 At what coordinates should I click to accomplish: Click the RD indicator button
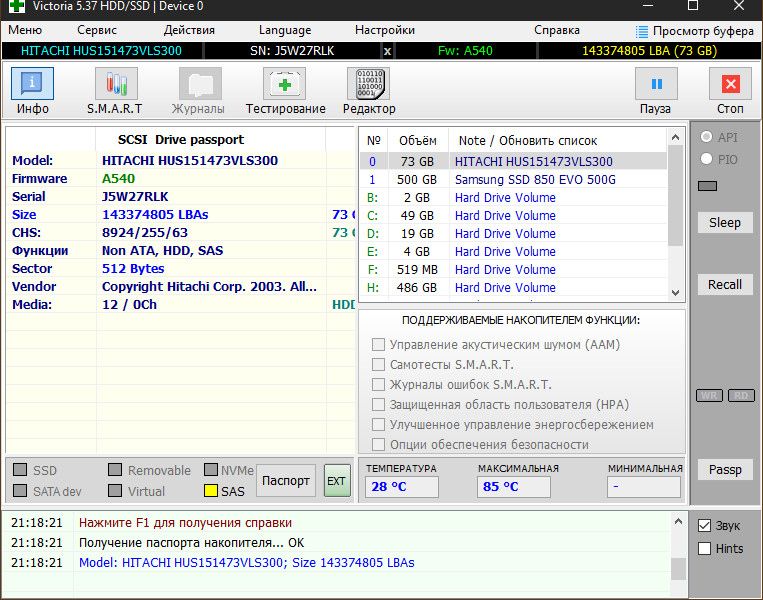(x=741, y=395)
